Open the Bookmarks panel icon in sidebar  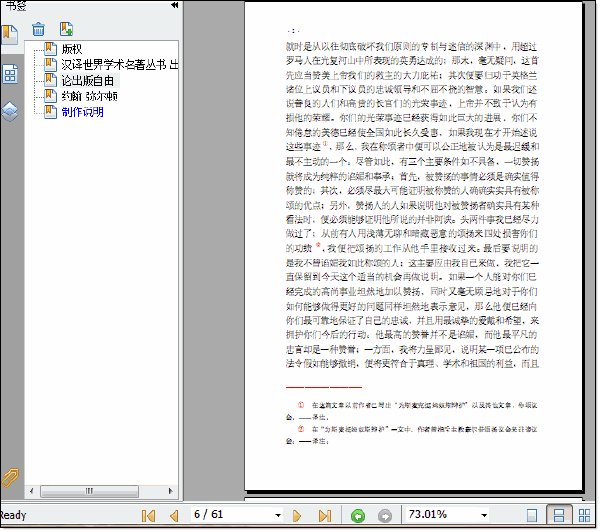10,34
